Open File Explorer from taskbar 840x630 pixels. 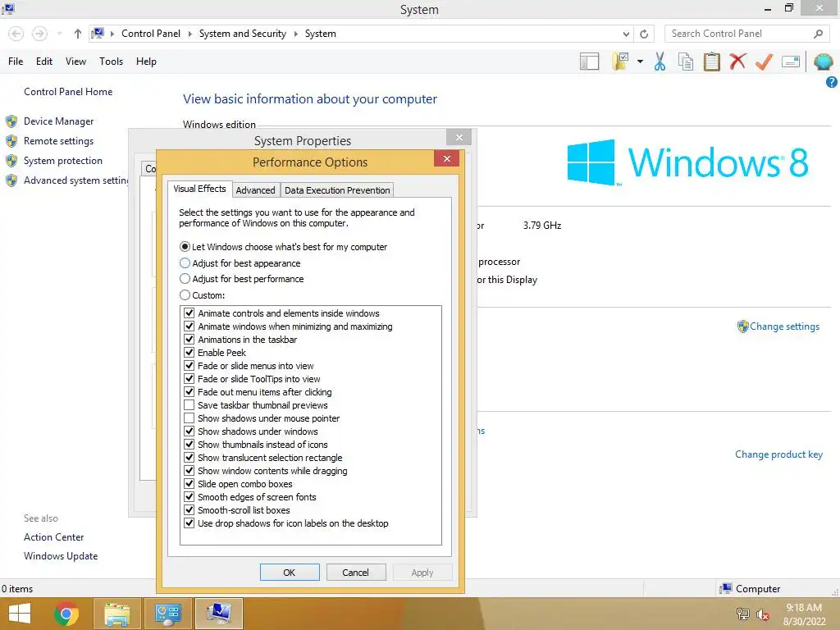point(117,614)
